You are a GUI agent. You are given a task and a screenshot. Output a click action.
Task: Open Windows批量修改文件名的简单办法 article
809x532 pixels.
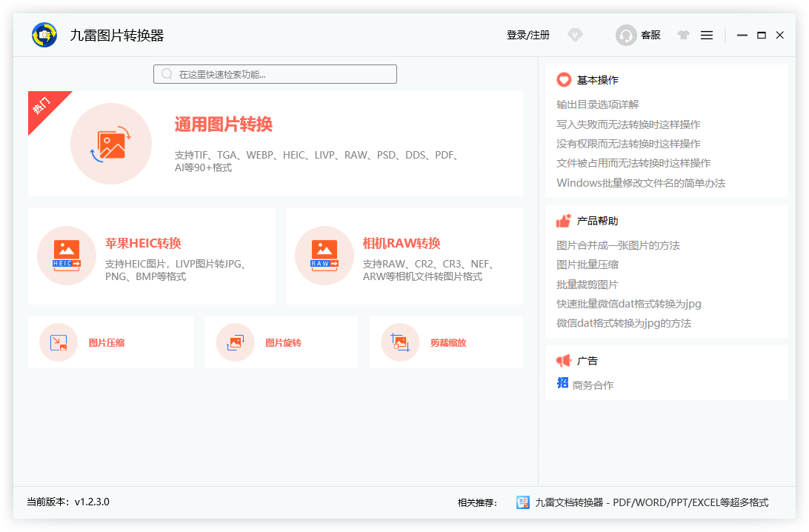[640, 183]
